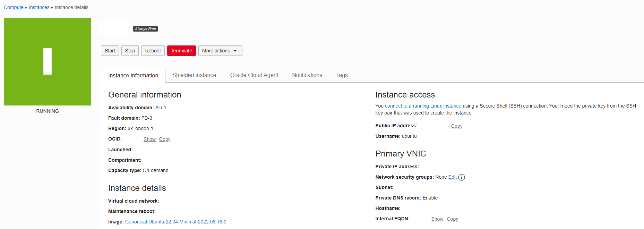Click the 'Maintenance reboot:' label
644x229 pixels.
click(132, 211)
